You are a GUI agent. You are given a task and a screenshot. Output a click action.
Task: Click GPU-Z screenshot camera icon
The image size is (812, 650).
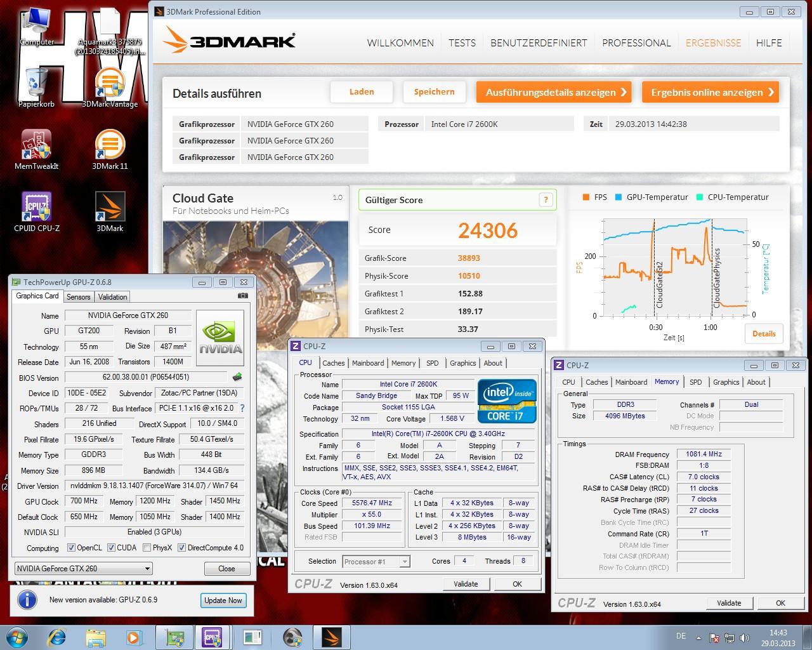(242, 296)
